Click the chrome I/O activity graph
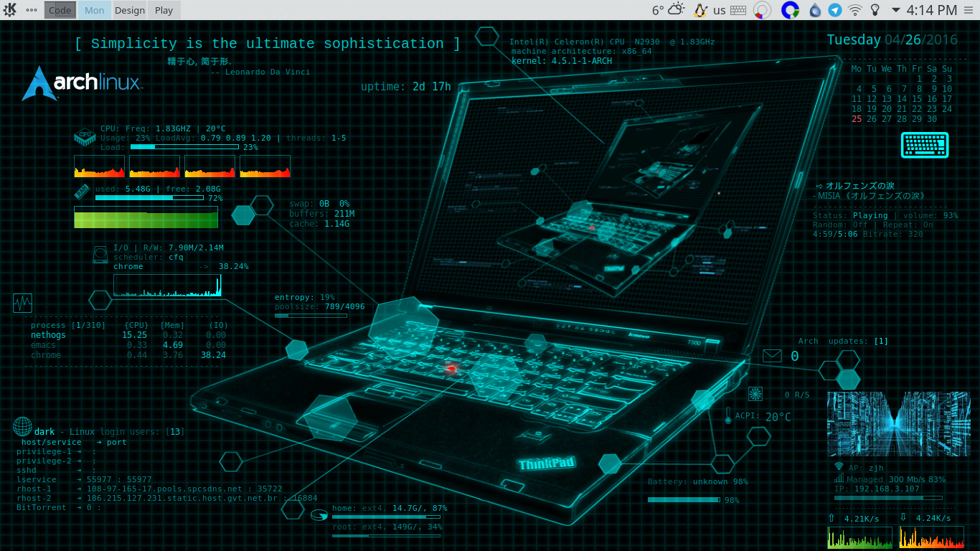The height and width of the screenshot is (551, 980). (x=167, y=286)
